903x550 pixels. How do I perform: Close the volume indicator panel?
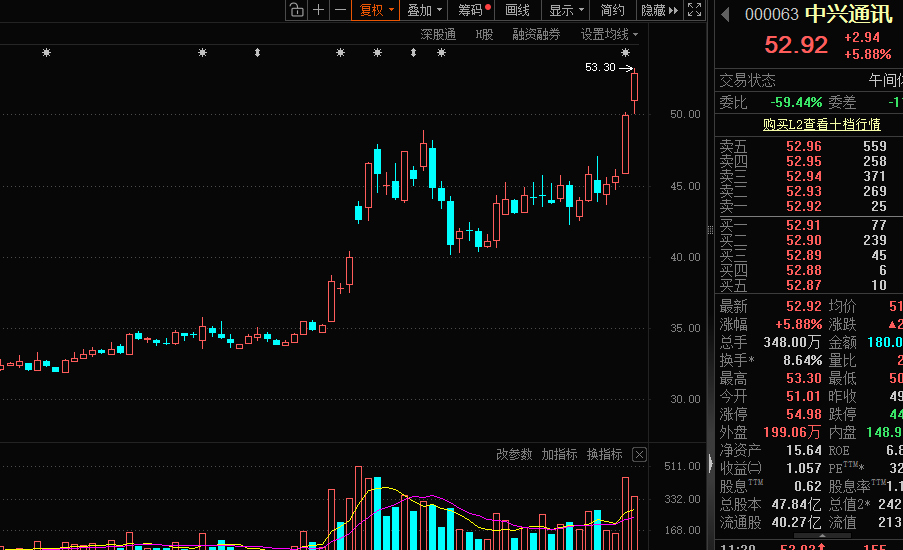639,455
